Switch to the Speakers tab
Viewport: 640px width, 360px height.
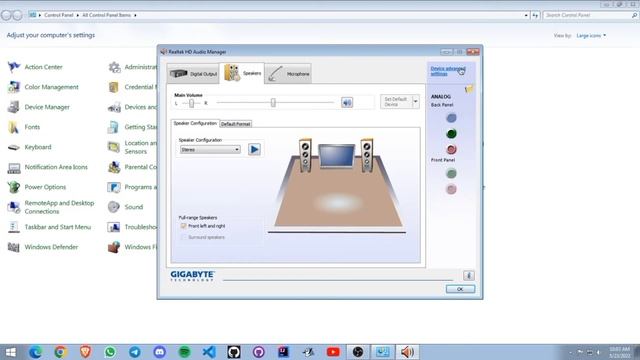point(242,73)
